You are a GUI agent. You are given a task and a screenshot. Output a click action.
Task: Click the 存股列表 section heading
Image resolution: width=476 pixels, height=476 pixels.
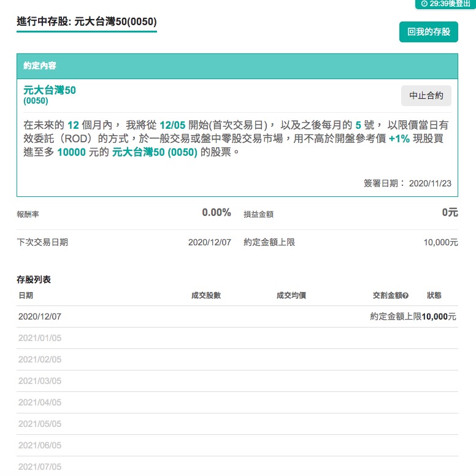[x=34, y=280]
